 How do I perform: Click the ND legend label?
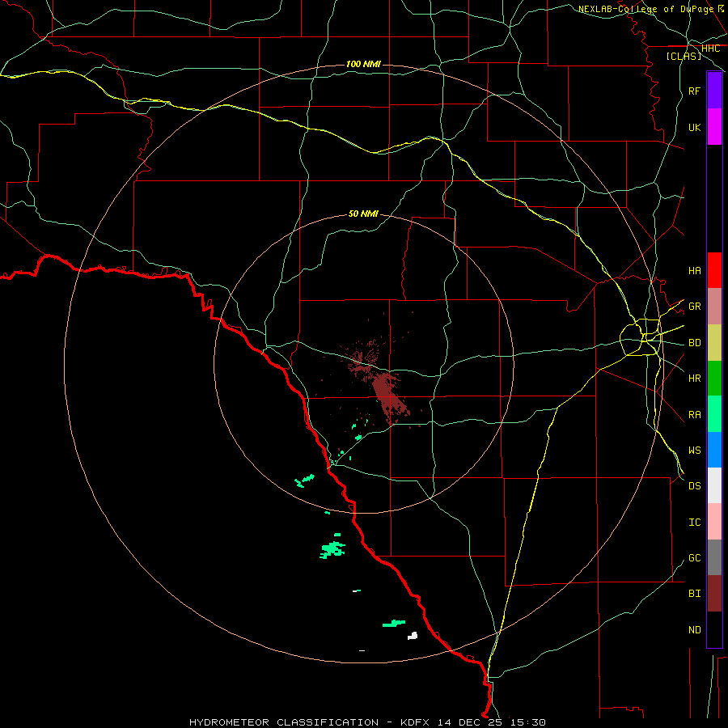click(694, 630)
